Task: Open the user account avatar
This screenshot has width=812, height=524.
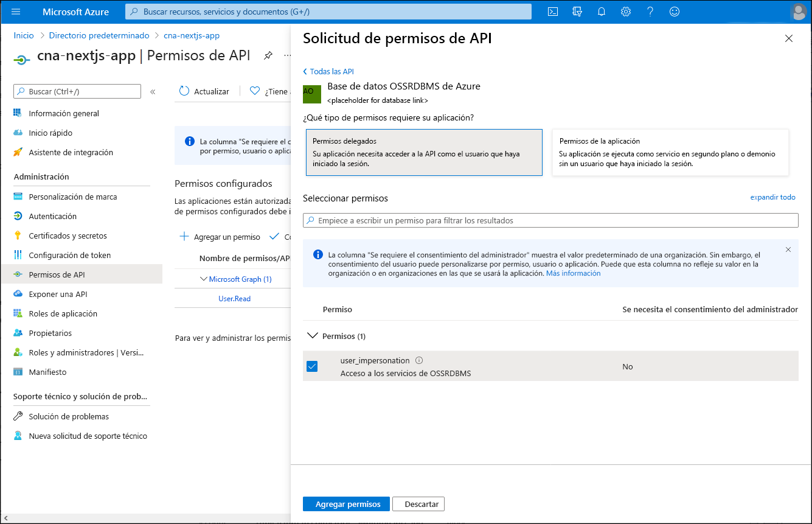Action: pyautogui.click(x=799, y=12)
